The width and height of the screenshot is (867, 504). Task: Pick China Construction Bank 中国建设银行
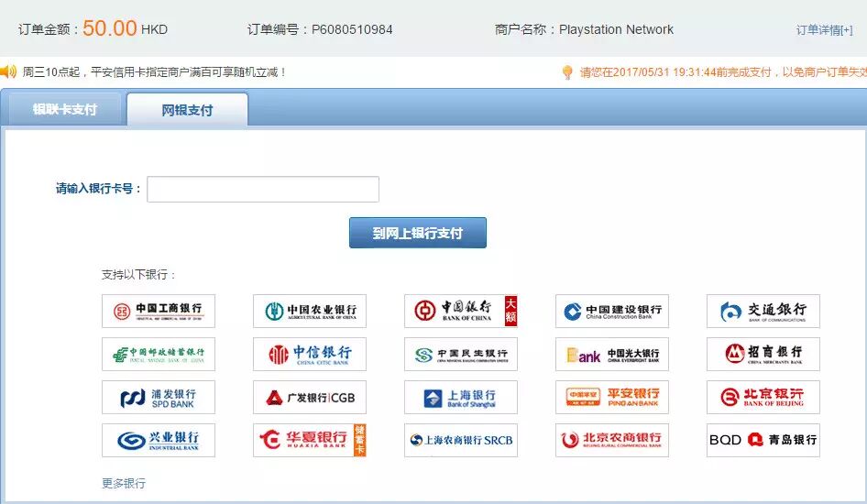pos(612,312)
